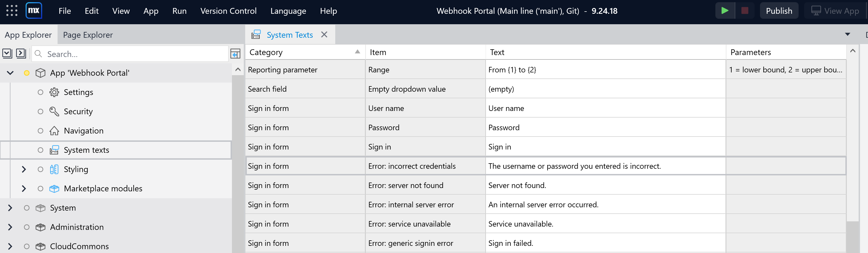Open the Version Control menu
Screen dimensions: 868x253
click(x=228, y=11)
